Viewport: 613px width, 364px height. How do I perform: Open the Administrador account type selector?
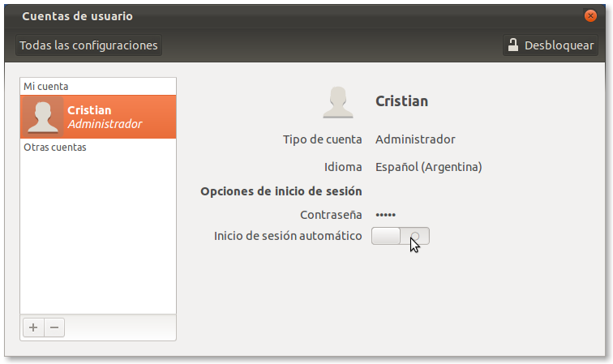pos(415,139)
